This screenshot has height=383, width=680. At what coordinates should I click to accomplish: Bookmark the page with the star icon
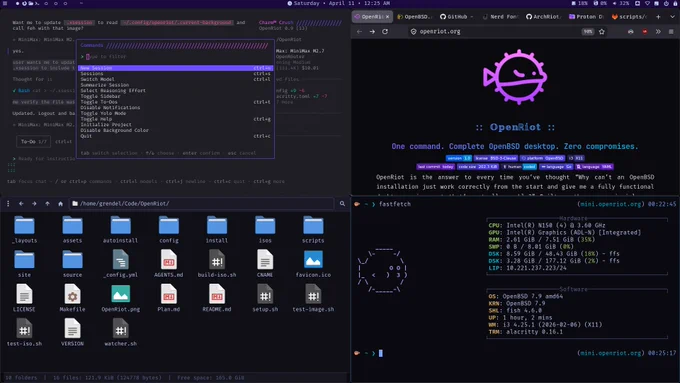coord(602,32)
